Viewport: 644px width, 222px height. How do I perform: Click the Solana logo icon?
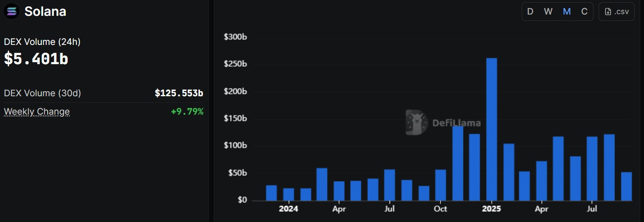click(x=12, y=12)
